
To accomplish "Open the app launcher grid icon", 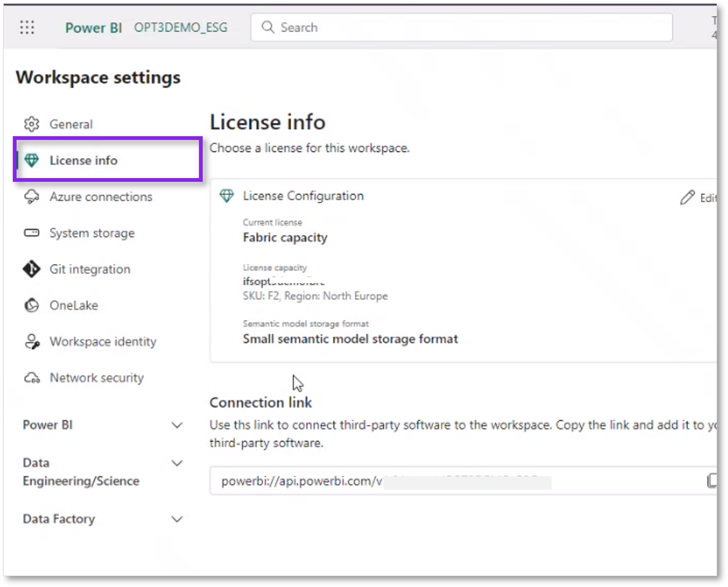I will coord(27,28).
